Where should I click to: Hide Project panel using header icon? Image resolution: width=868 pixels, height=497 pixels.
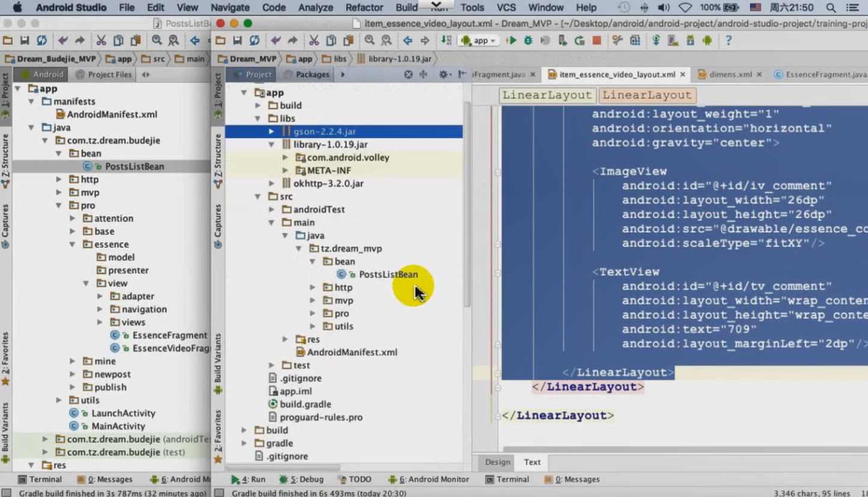(462, 75)
